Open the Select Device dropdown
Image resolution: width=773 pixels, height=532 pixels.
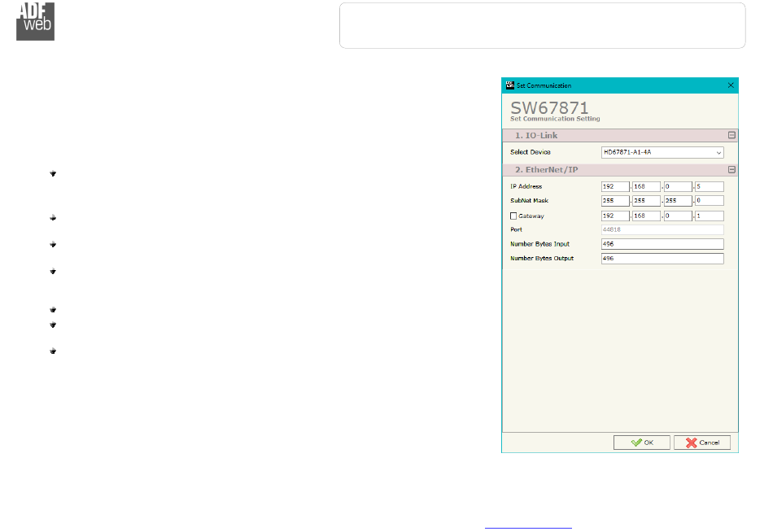click(662, 152)
